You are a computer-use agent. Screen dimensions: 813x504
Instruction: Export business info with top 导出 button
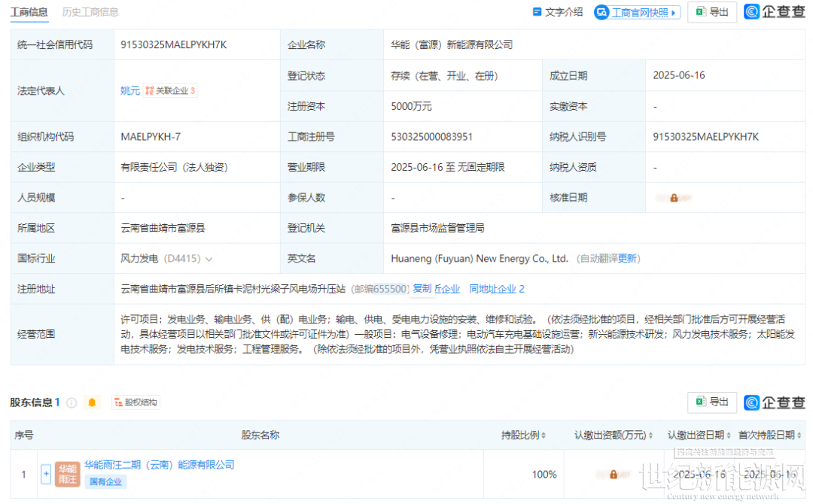(712, 12)
